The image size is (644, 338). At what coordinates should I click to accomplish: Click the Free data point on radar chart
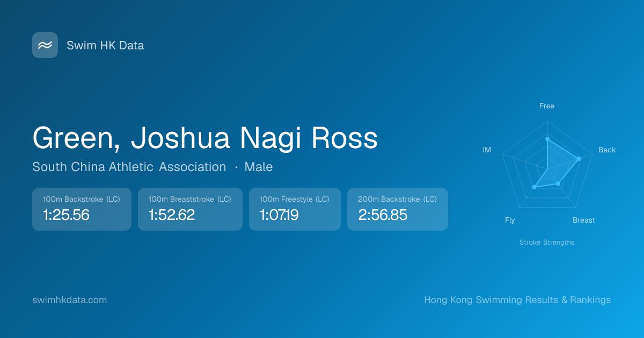point(547,139)
